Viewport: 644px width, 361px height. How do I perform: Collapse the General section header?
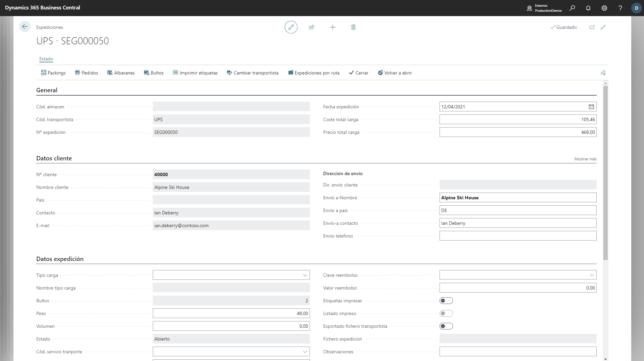[x=47, y=90]
